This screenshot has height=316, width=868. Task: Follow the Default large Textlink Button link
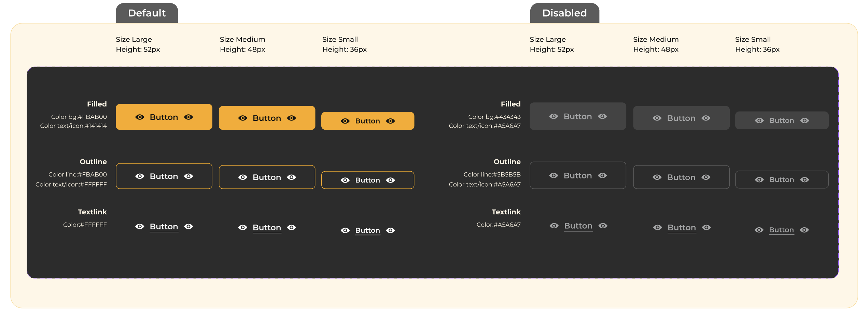coord(164,227)
